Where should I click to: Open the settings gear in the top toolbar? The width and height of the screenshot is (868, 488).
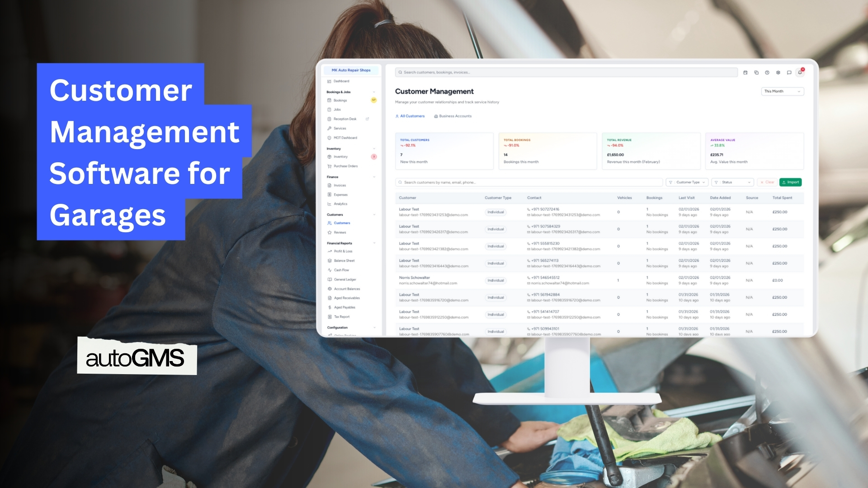pyautogui.click(x=778, y=72)
